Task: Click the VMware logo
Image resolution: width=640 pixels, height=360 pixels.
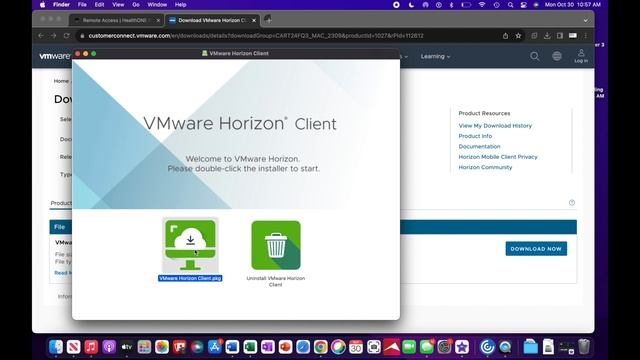Action: pyautogui.click(x=55, y=56)
